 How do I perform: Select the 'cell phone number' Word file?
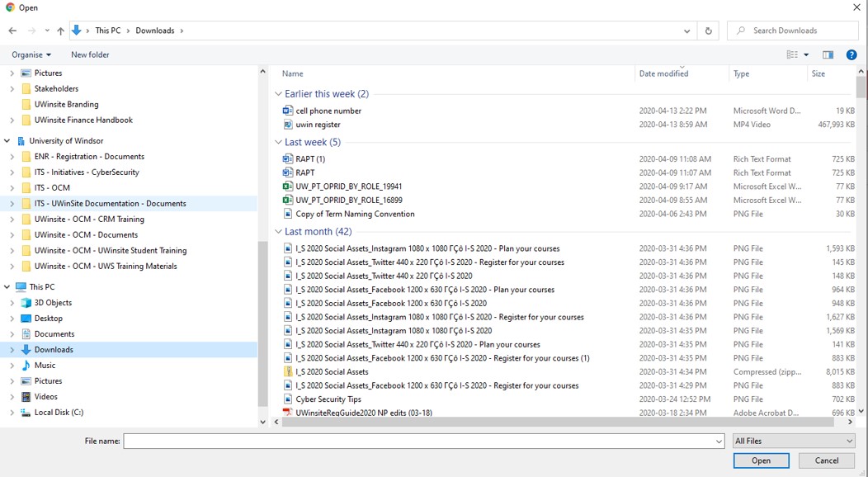pos(328,111)
